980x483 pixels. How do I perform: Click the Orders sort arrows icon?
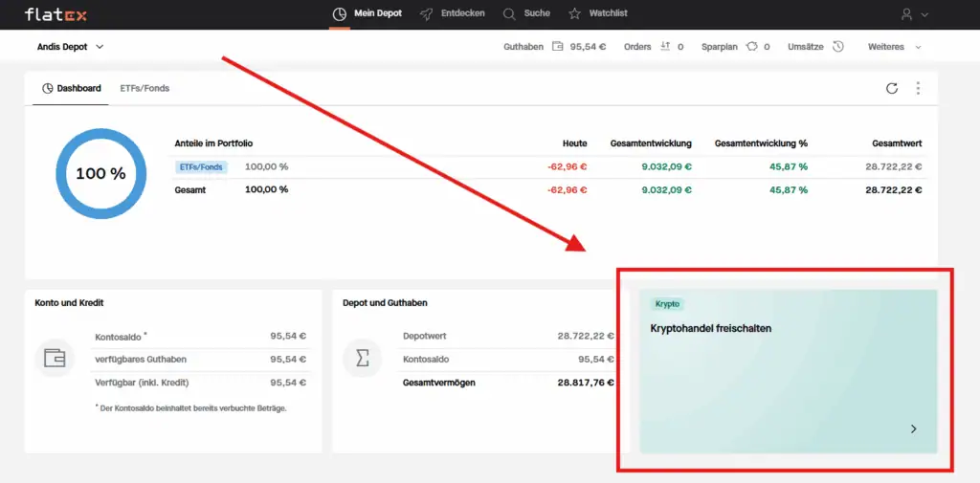click(665, 46)
